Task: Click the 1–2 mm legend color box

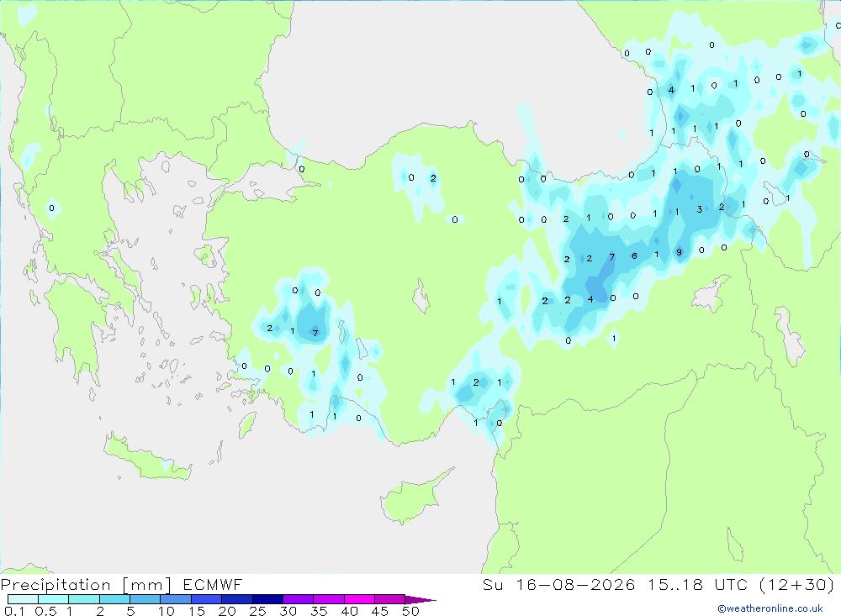Action: coord(83,599)
